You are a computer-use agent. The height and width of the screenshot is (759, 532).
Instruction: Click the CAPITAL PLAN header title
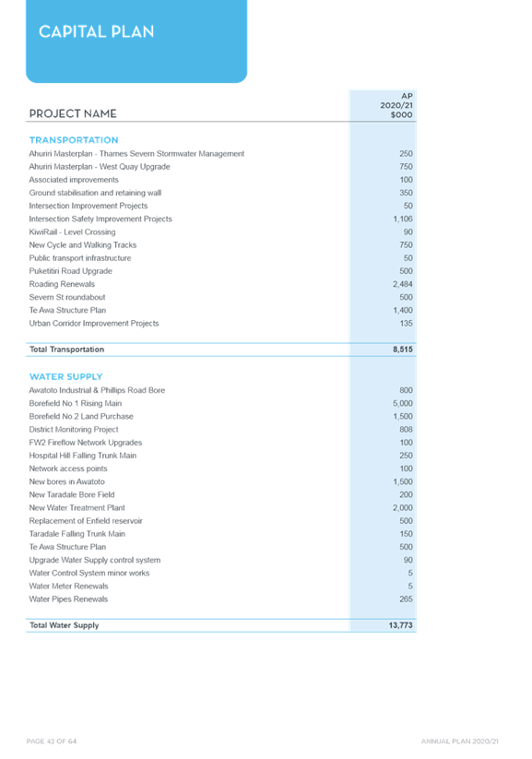click(x=96, y=32)
